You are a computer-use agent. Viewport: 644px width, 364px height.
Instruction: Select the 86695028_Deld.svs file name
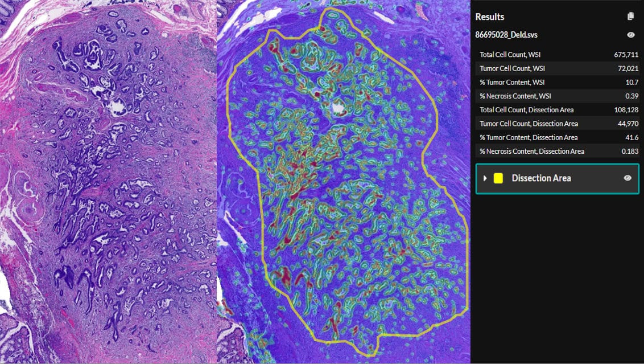pyautogui.click(x=506, y=35)
